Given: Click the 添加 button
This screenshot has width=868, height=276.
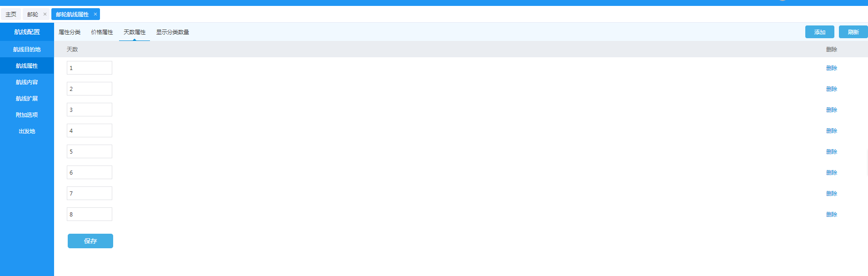Looking at the screenshot, I should [820, 32].
